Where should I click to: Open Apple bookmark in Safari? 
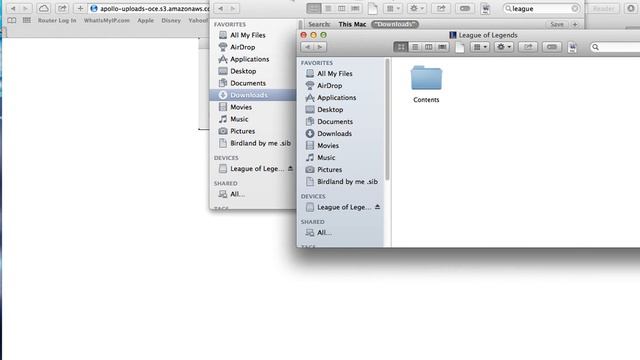145,20
